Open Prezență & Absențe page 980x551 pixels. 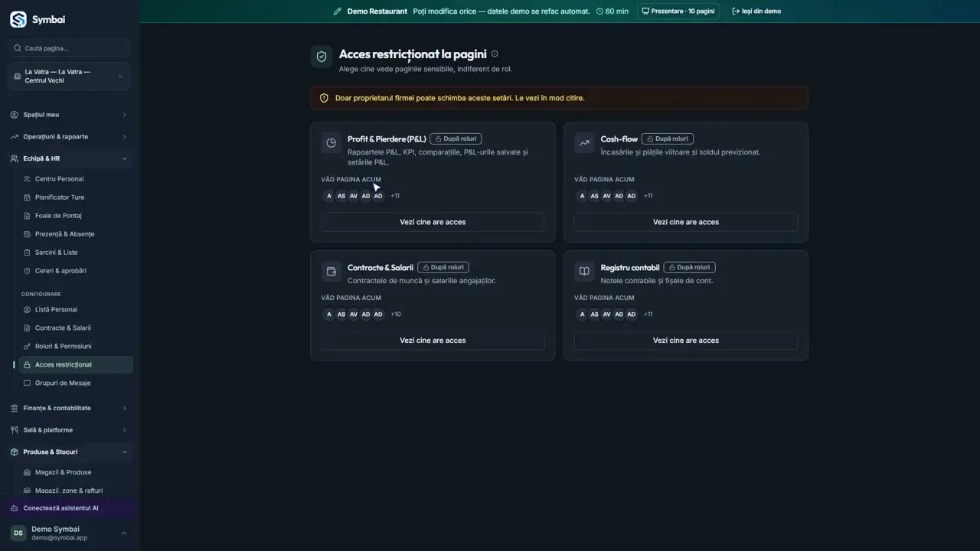(x=75, y=234)
